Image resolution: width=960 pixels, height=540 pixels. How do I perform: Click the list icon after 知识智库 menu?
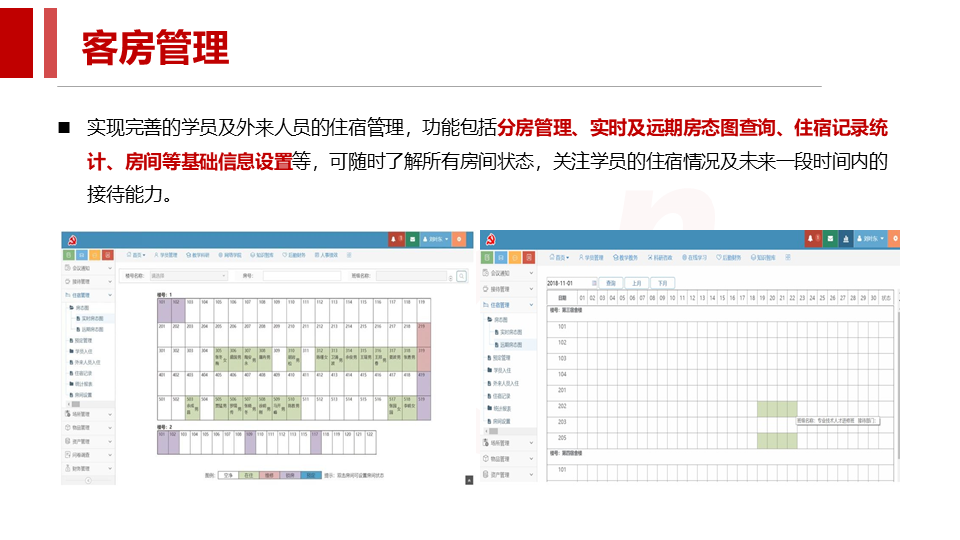(x=789, y=257)
